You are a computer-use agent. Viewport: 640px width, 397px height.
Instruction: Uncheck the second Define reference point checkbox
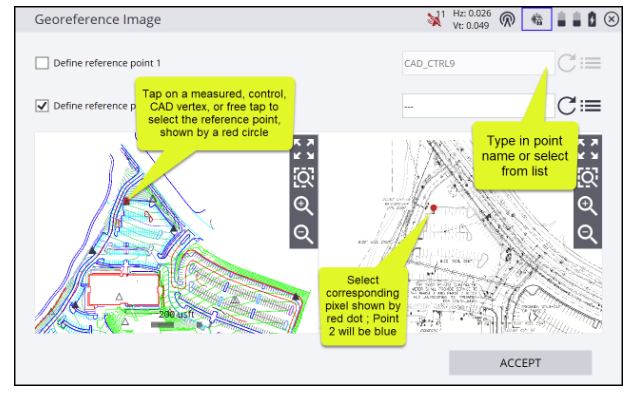(x=42, y=106)
